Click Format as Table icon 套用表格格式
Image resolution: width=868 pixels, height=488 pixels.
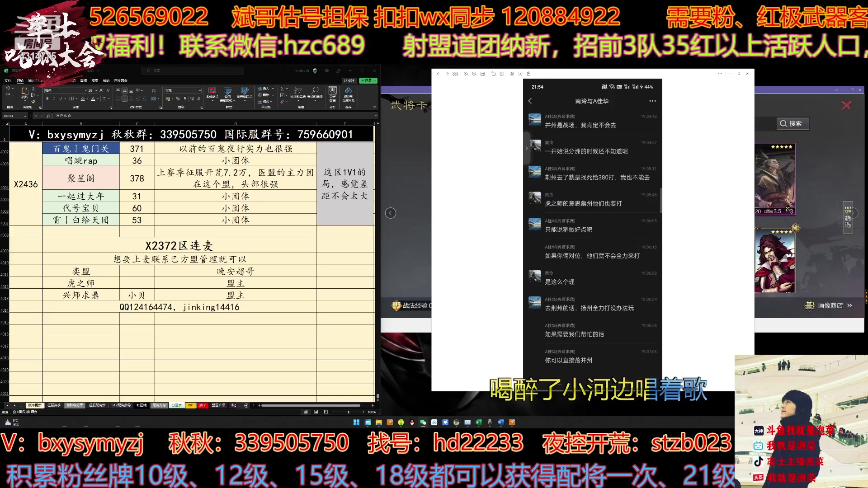click(x=227, y=90)
